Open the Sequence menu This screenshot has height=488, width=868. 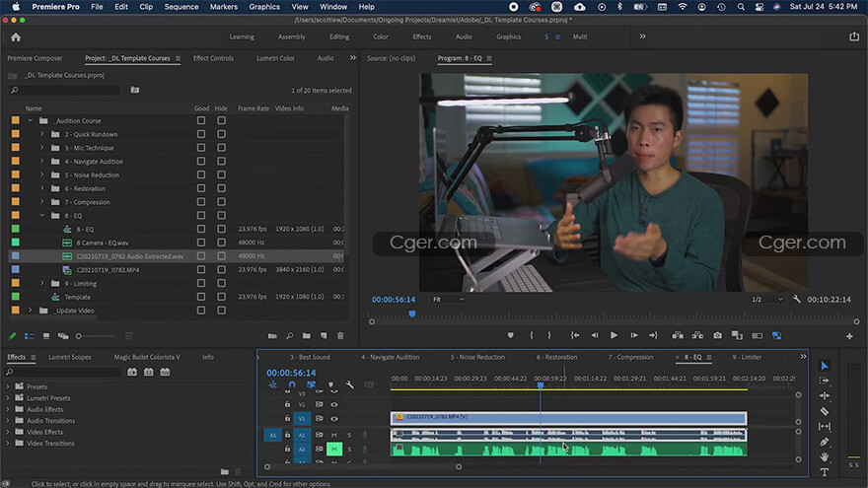(181, 7)
